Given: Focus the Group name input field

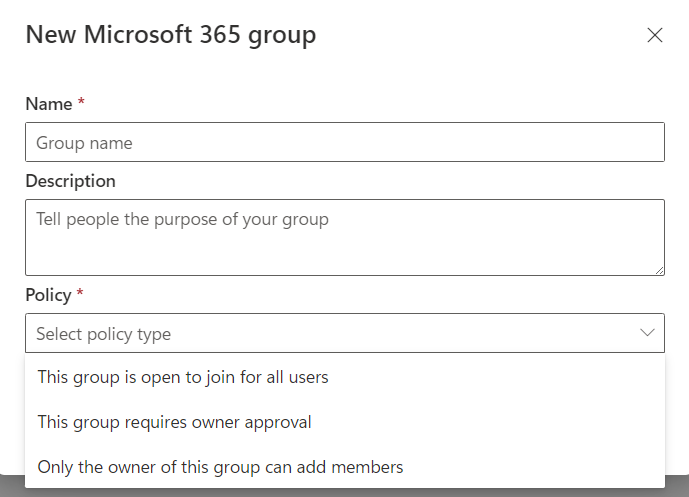Looking at the screenshot, I should pyautogui.click(x=344, y=143).
